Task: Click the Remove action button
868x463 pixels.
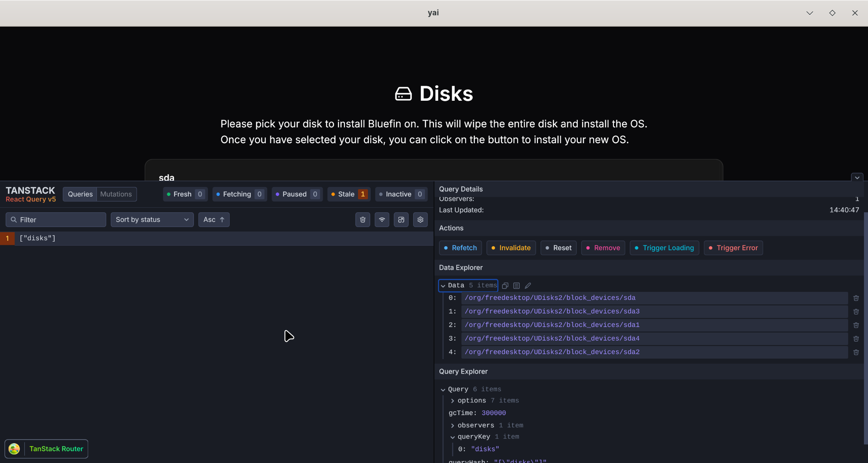Action: coord(603,248)
